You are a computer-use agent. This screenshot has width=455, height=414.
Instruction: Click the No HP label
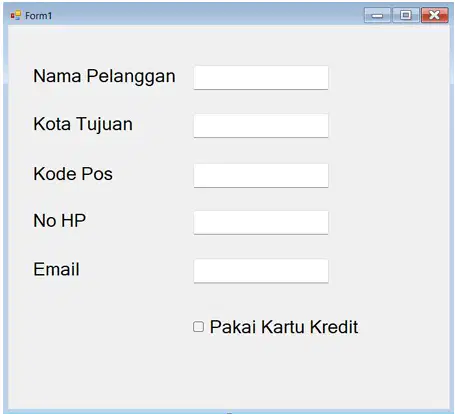pos(60,221)
